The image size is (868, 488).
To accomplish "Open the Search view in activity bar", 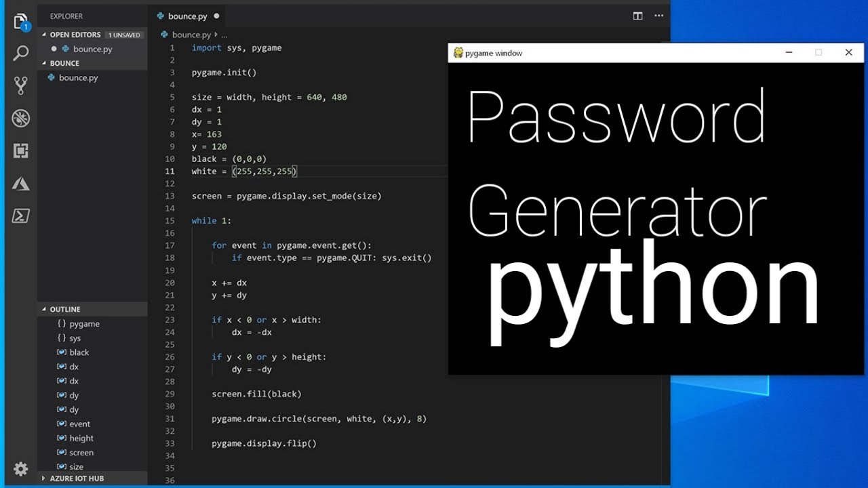I will [20, 54].
